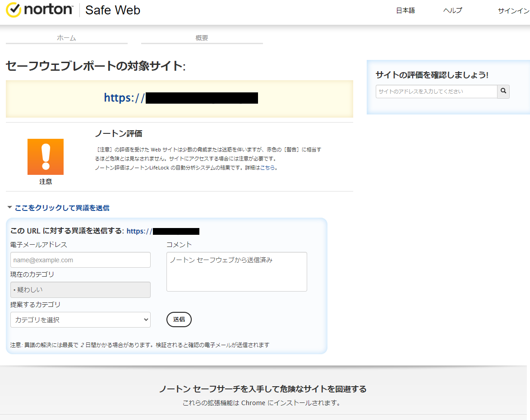Switch to the 概要 tab

click(x=202, y=38)
